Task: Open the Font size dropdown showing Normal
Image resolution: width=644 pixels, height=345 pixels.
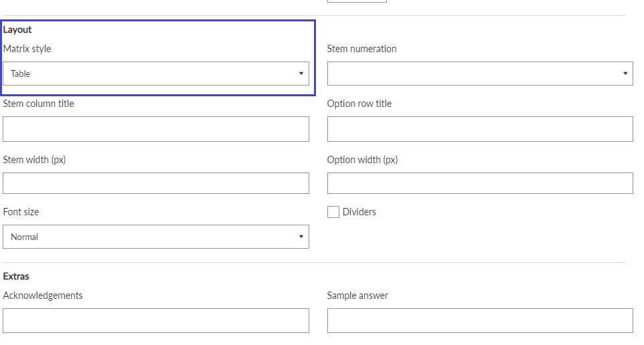Action: coord(156,237)
